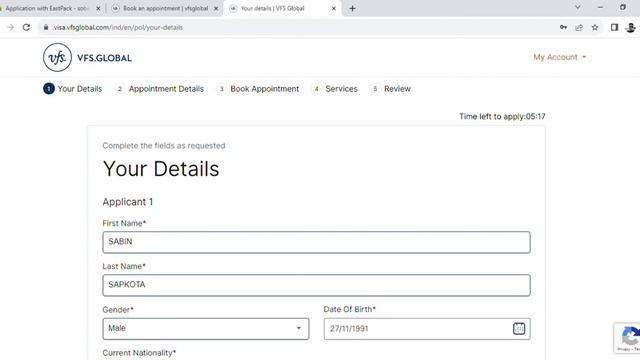Open the browser profile avatar

click(x=631, y=27)
